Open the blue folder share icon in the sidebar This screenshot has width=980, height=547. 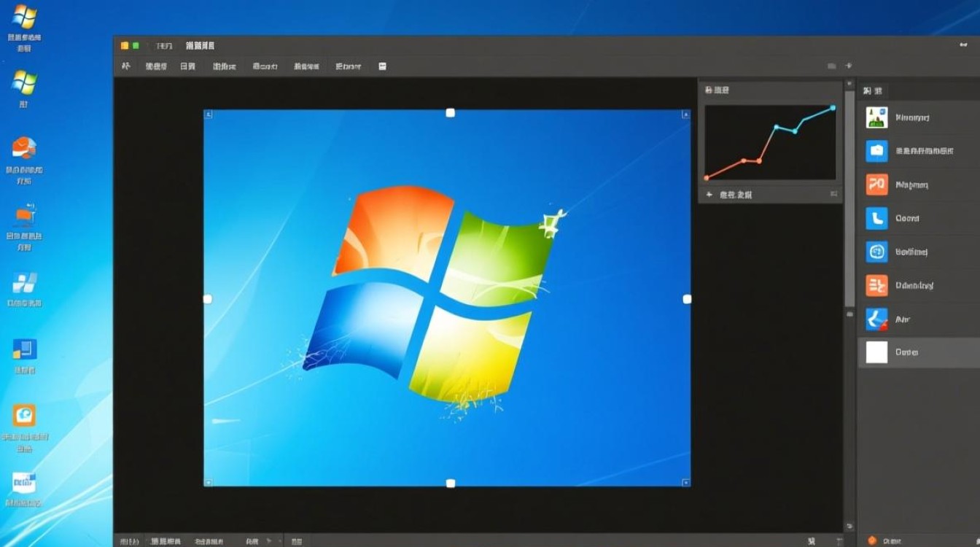(x=876, y=151)
